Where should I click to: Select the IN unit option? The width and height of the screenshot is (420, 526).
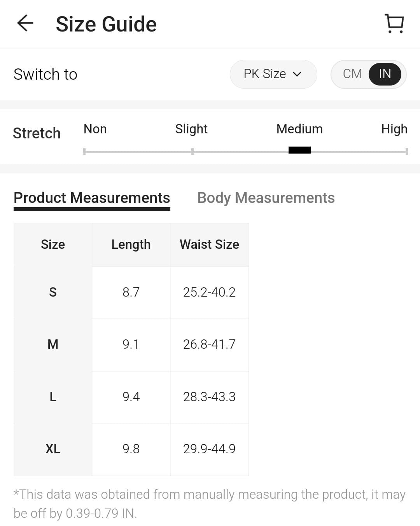click(385, 74)
